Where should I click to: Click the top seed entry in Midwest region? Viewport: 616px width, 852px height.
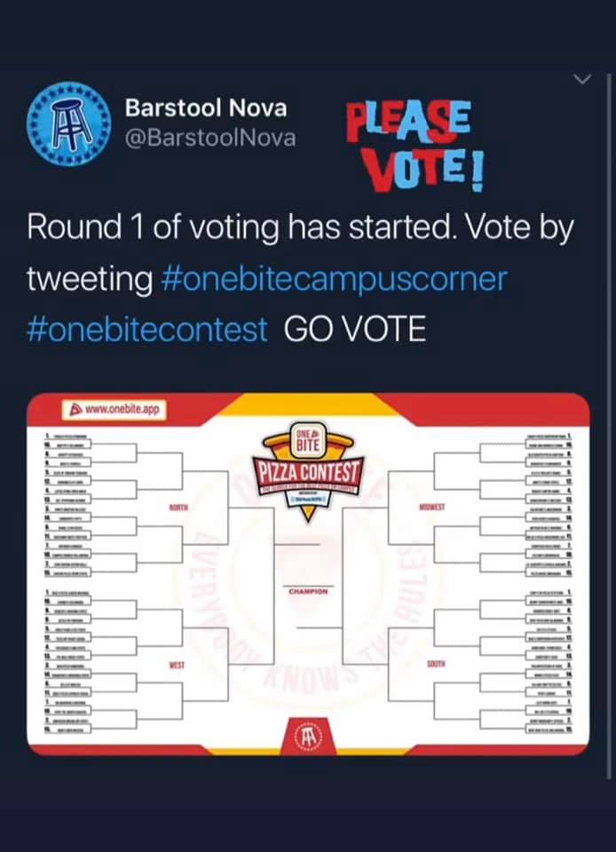[x=549, y=437]
